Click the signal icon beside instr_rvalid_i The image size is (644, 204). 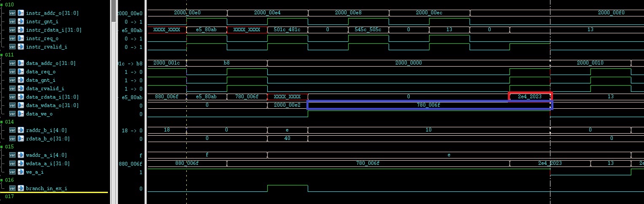(x=20, y=46)
